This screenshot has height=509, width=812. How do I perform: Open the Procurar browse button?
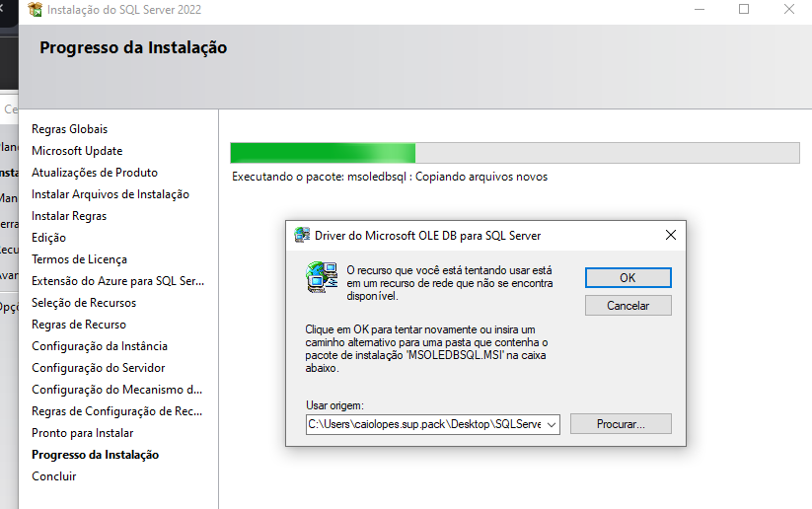(x=621, y=424)
